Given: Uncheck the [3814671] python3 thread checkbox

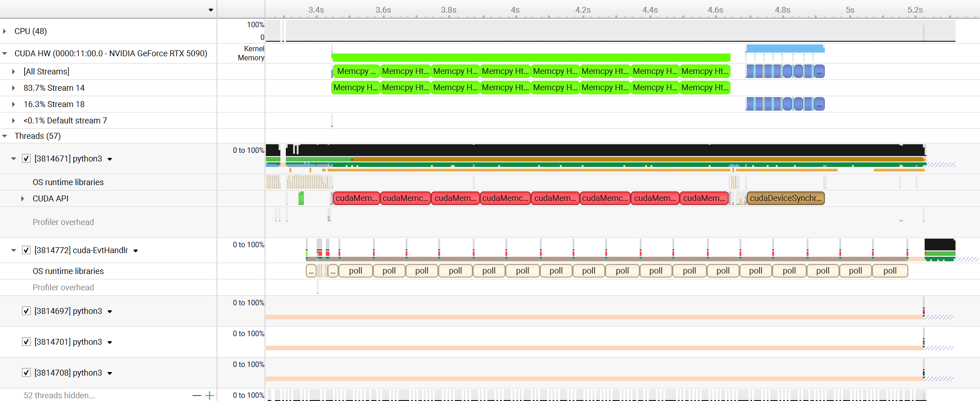Looking at the screenshot, I should pos(26,159).
